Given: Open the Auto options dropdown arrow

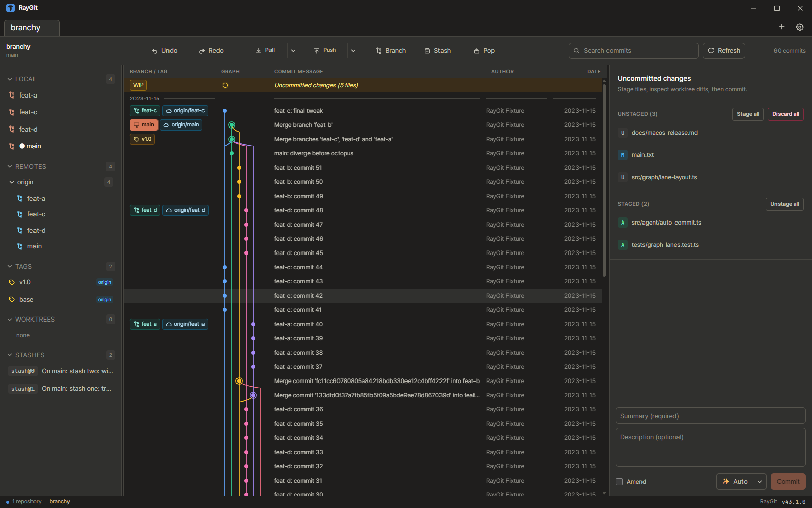Looking at the screenshot, I should coord(760,482).
